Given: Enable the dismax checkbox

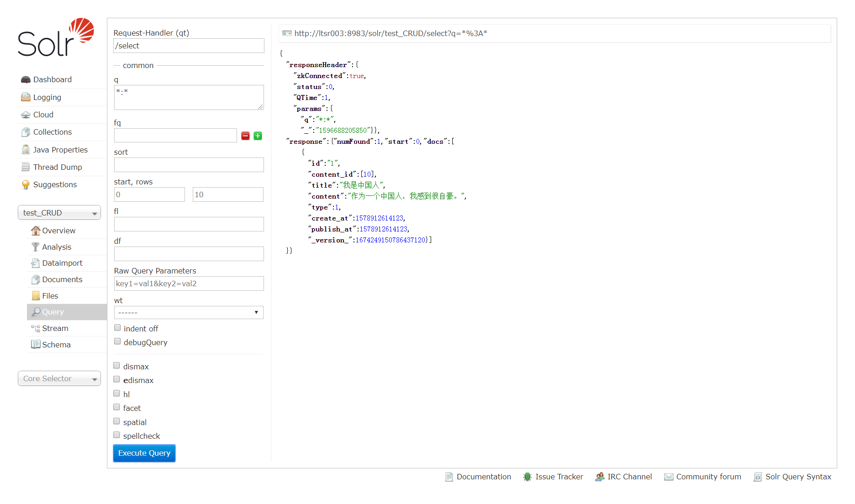Looking at the screenshot, I should point(117,366).
